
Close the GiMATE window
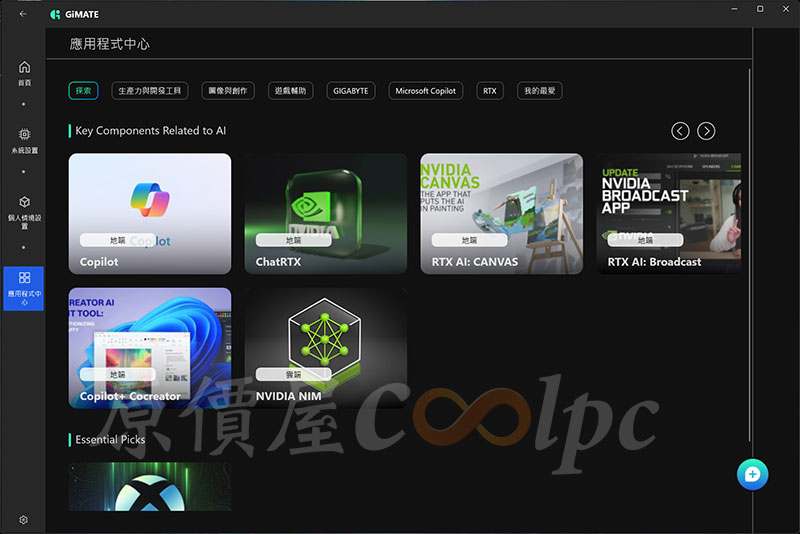click(x=786, y=9)
